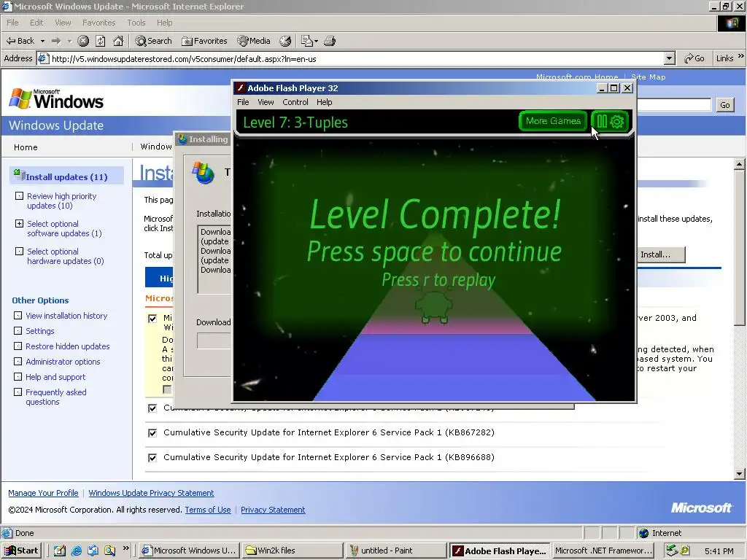
Task: Click the Go button beside address bar
Action: 694,58
